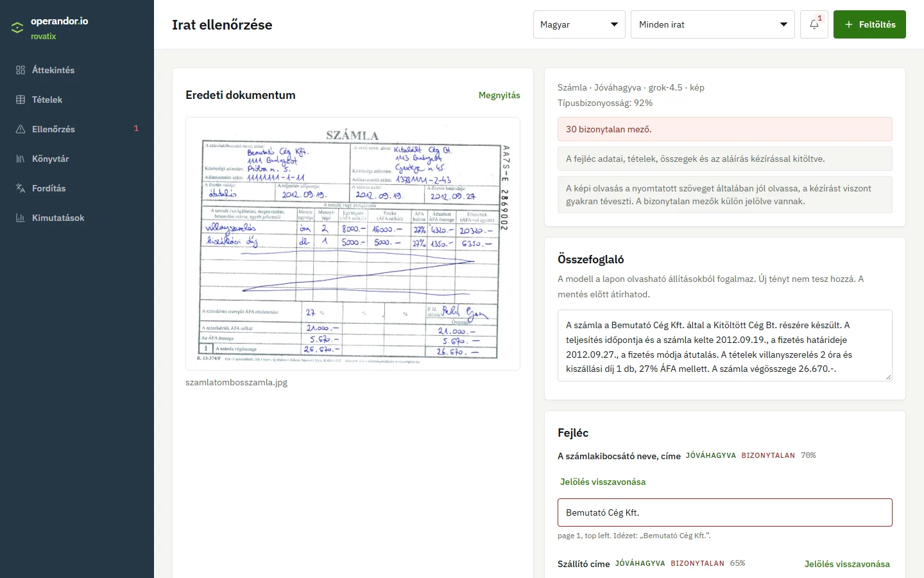Open the notifications bell
The width and height of the screenshot is (924, 578).
tap(814, 24)
